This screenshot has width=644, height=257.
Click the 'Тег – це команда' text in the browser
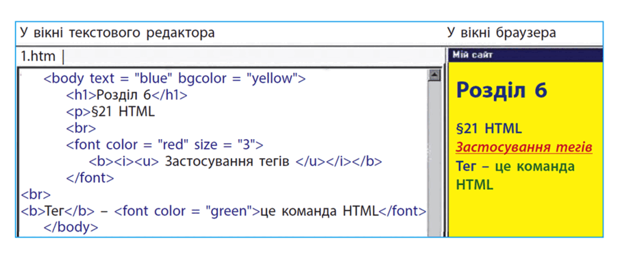tap(515, 167)
